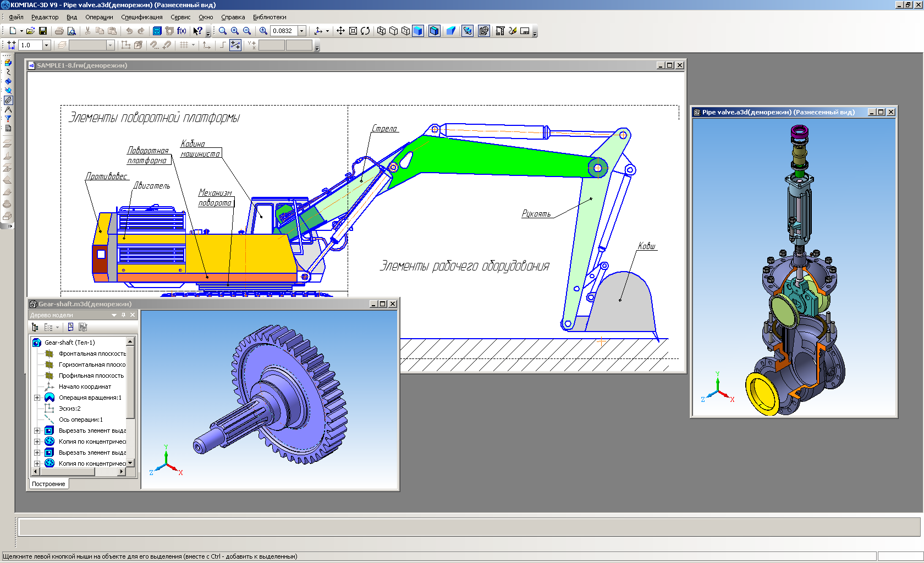This screenshot has height=563, width=924.
Task: Save the document with the floppy icon
Action: click(x=43, y=31)
